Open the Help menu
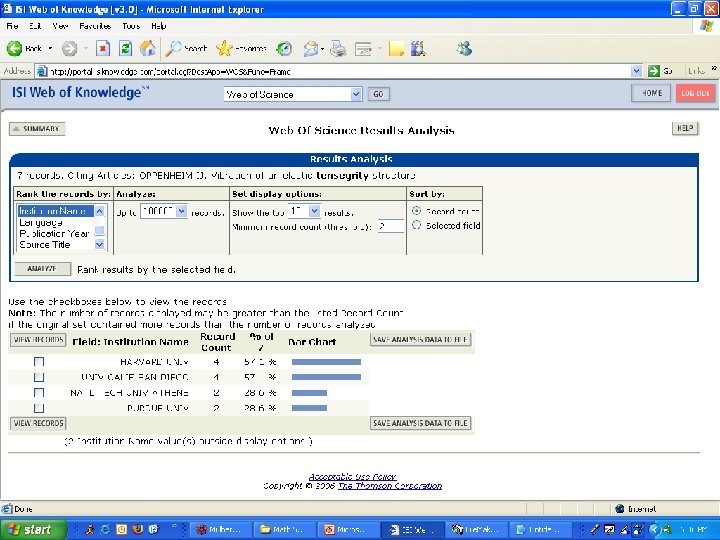This screenshot has width=720, height=540. pyautogui.click(x=158, y=26)
